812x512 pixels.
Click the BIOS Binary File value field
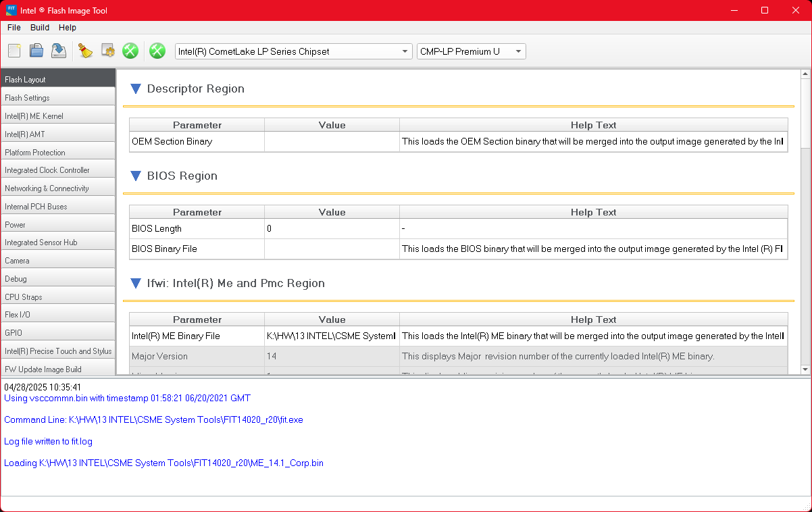click(332, 249)
